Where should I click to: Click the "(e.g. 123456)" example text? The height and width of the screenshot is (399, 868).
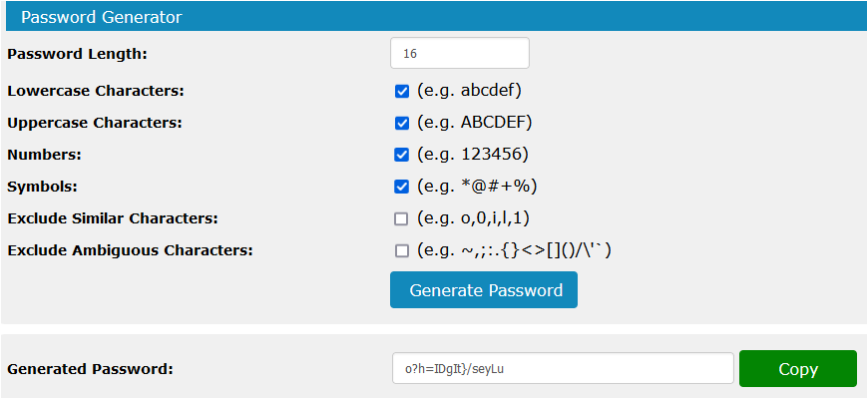pos(473,155)
